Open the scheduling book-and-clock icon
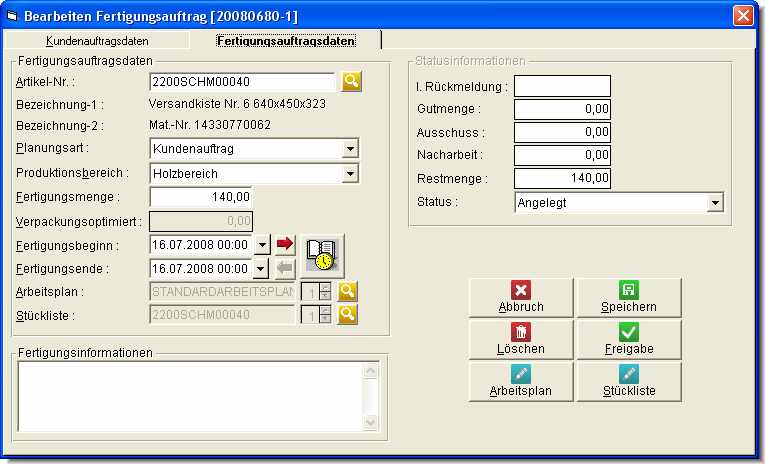This screenshot has height=464, width=765. (x=322, y=255)
